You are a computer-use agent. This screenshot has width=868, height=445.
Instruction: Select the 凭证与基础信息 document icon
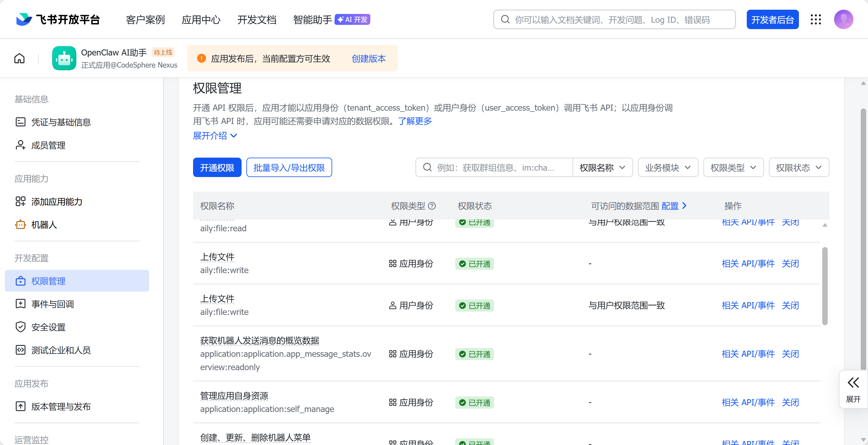(20, 122)
